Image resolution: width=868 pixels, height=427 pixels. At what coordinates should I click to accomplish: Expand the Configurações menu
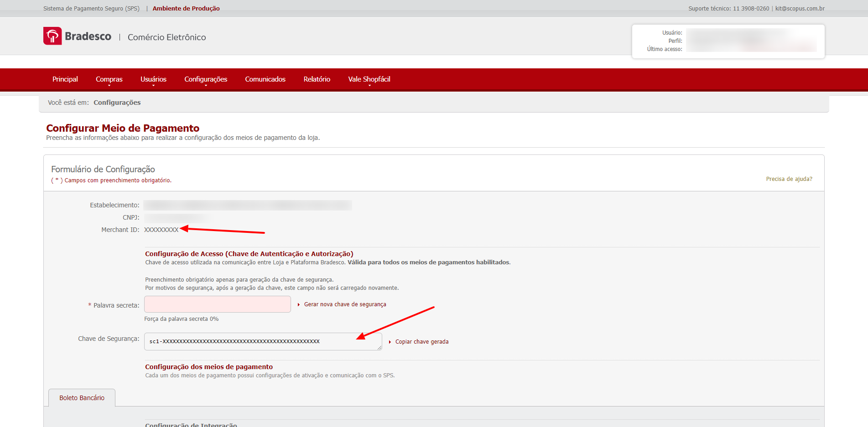click(x=206, y=79)
